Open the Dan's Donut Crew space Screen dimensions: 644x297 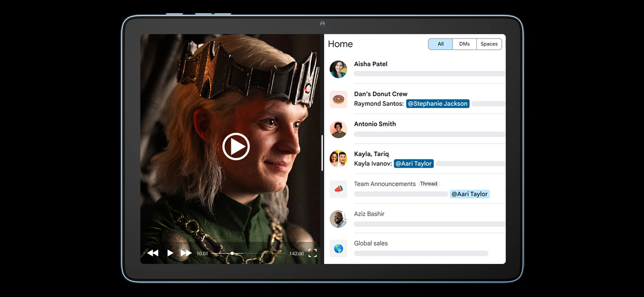point(415,99)
